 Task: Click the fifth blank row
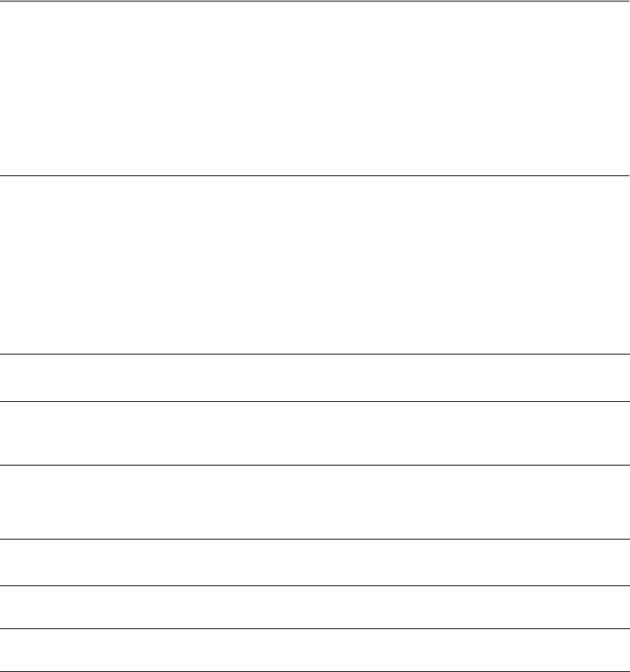pos(315,502)
